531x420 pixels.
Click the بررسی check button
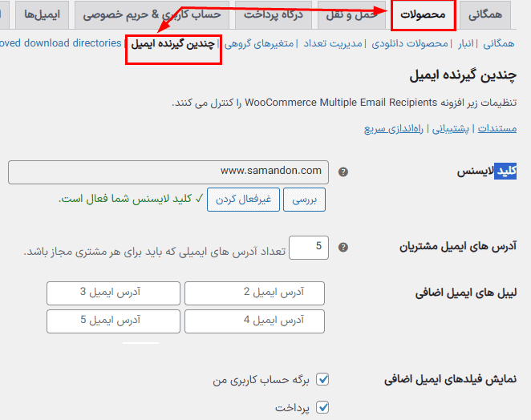click(305, 200)
